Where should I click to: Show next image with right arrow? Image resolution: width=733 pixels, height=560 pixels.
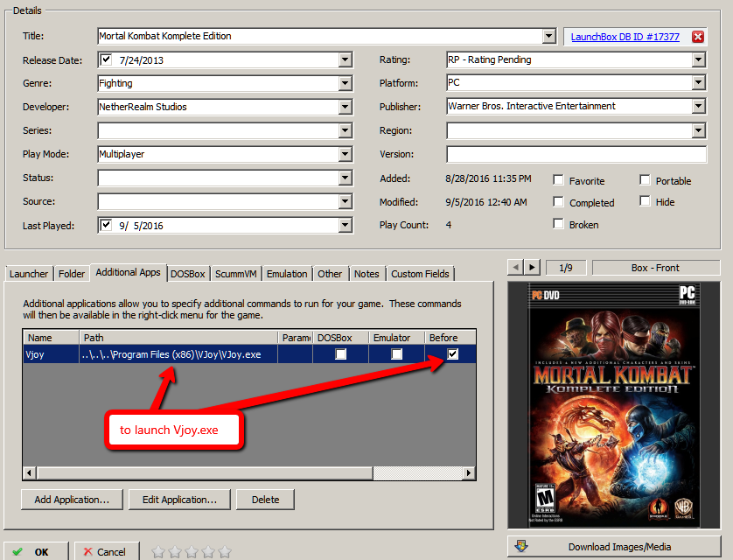tap(532, 268)
